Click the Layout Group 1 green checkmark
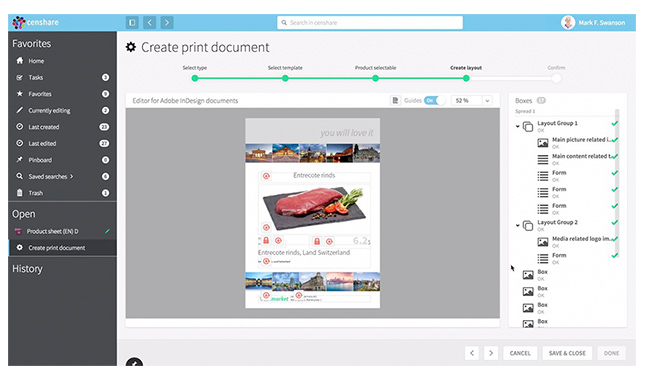 pyautogui.click(x=615, y=123)
